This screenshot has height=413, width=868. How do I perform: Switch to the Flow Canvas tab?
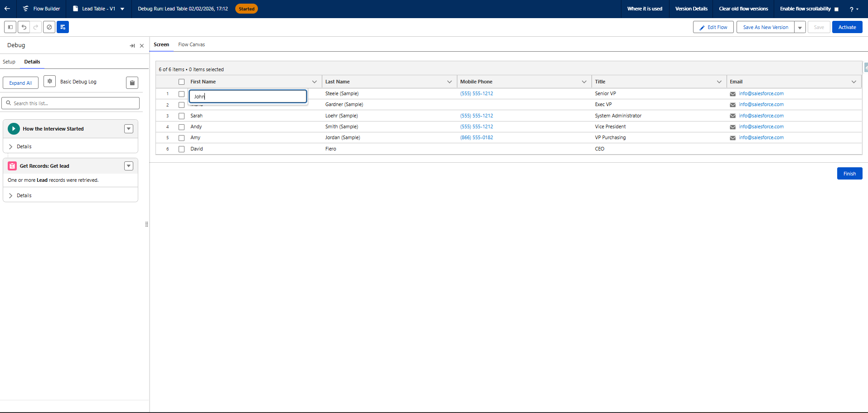coord(191,44)
